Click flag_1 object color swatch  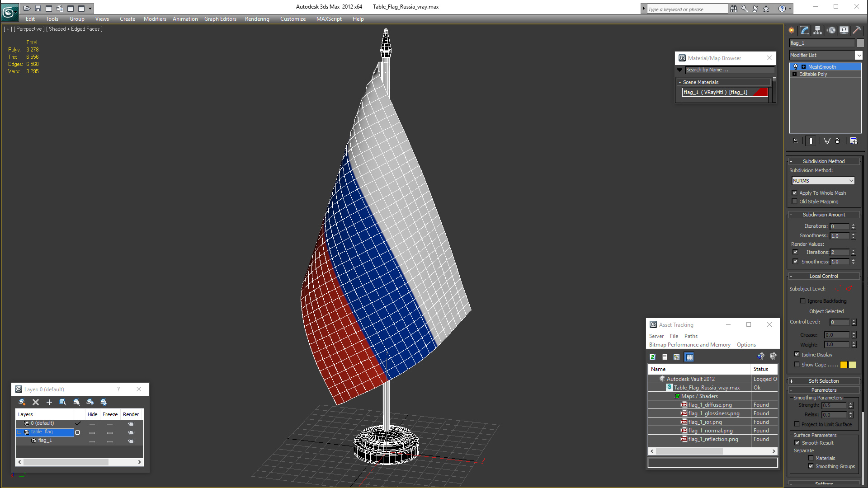coord(860,43)
